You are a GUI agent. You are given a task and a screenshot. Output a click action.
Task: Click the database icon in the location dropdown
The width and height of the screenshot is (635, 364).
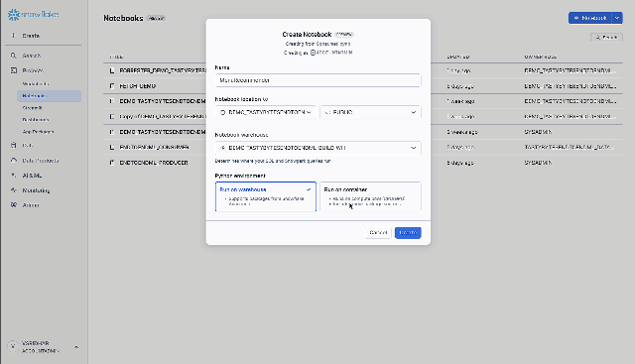[x=222, y=112]
